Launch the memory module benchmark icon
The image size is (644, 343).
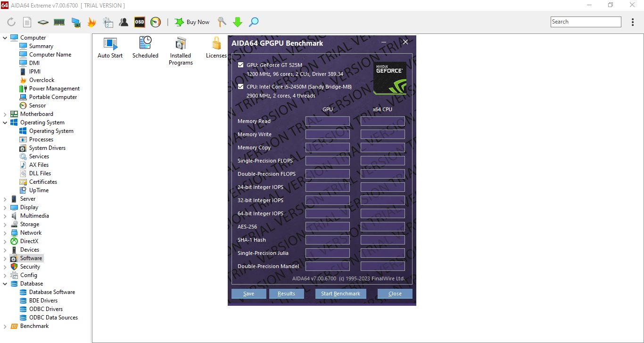pyautogui.click(x=59, y=22)
